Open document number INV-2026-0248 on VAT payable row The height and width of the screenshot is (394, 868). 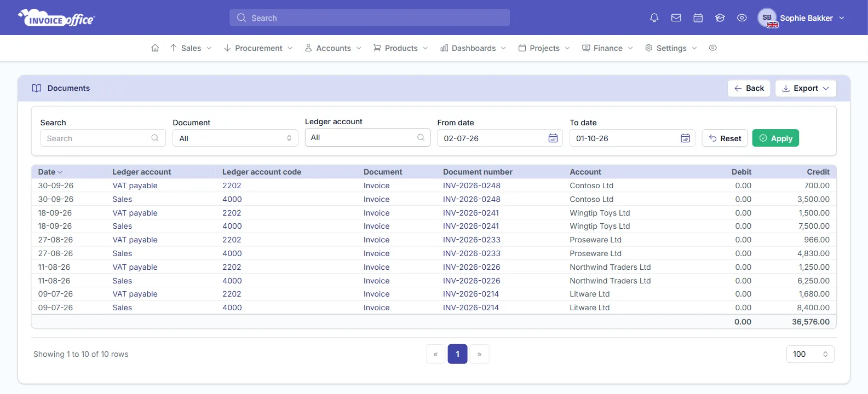tap(472, 186)
